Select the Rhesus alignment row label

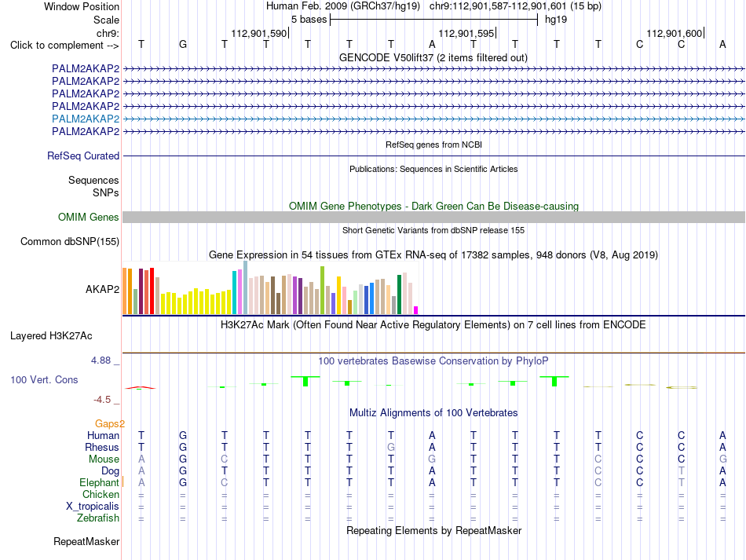coord(102,447)
